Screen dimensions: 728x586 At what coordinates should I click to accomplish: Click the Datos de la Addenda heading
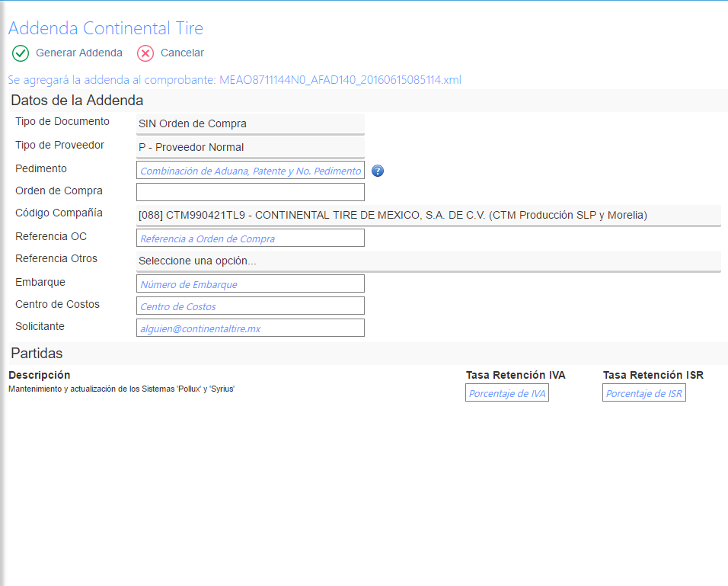point(77,101)
